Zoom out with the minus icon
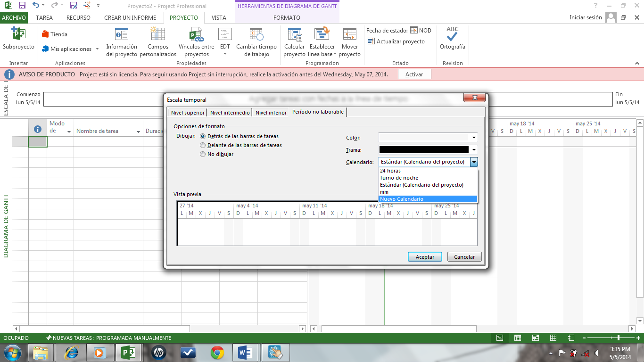This screenshot has height=362, width=644. 584,338
